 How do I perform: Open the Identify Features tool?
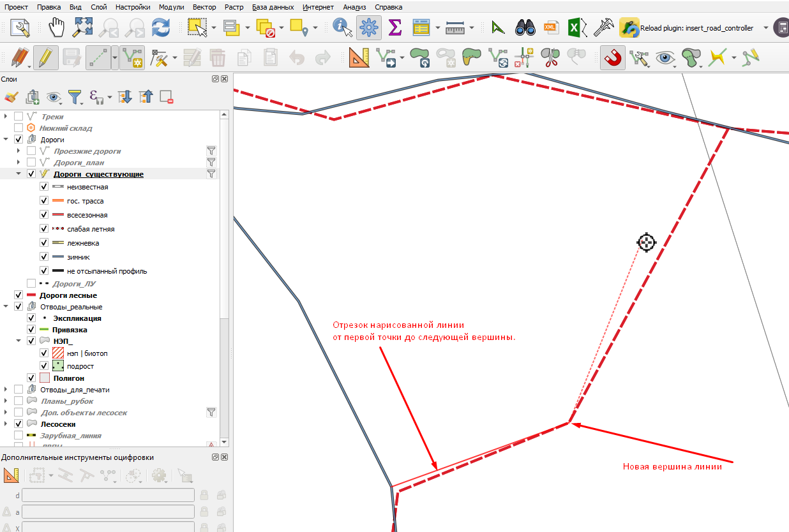point(343,28)
